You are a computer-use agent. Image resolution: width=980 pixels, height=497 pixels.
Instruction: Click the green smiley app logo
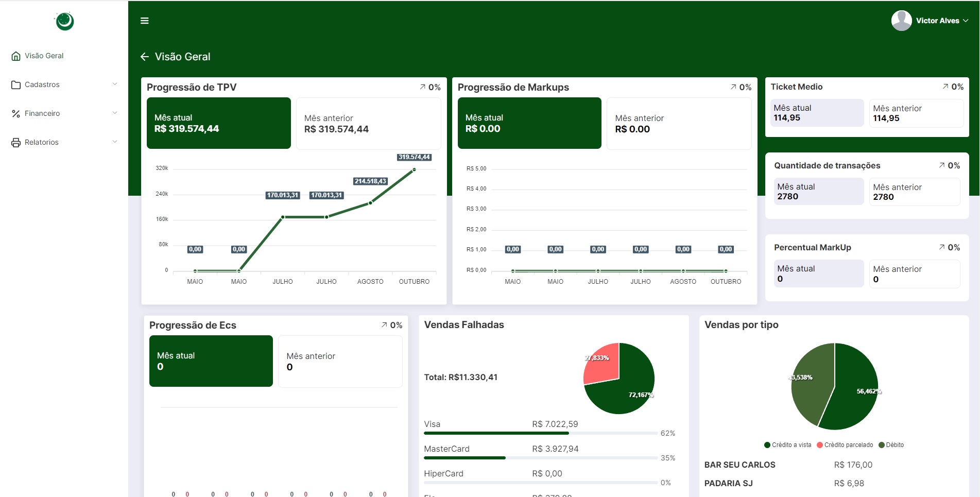point(64,21)
